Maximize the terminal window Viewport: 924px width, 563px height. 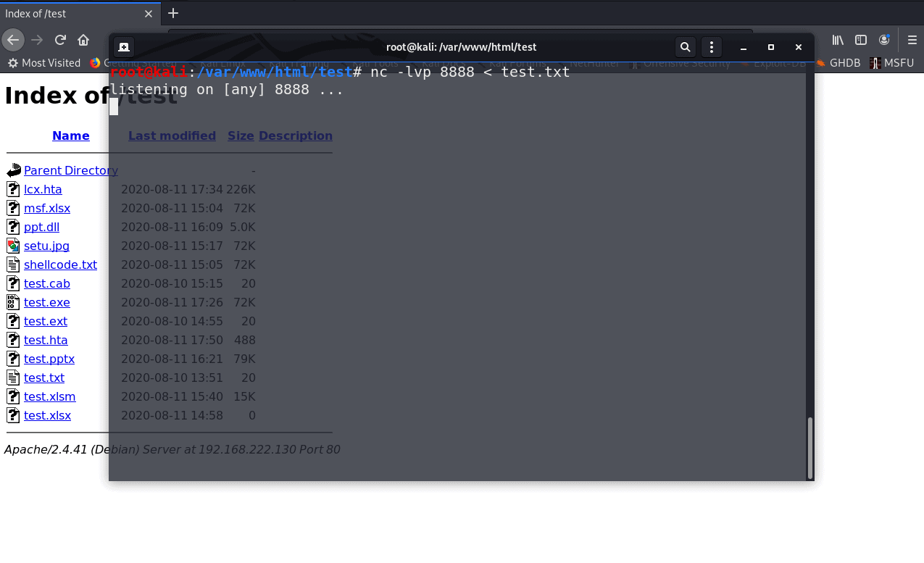(x=771, y=47)
